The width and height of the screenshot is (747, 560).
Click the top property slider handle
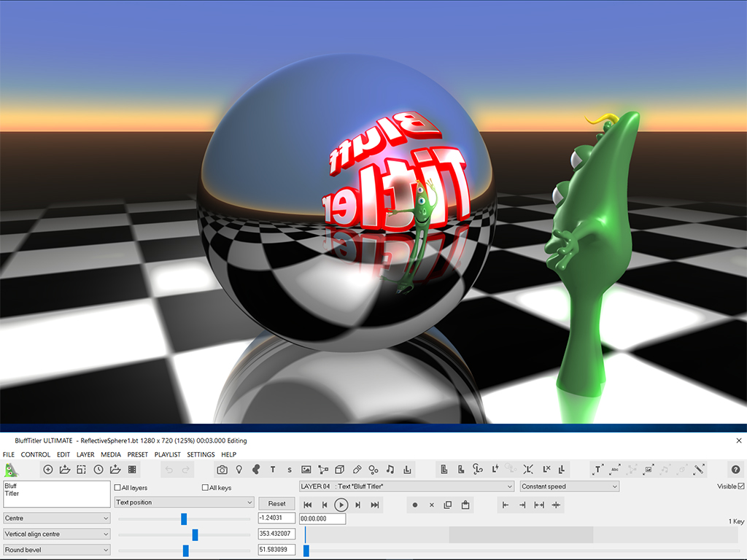click(x=184, y=518)
